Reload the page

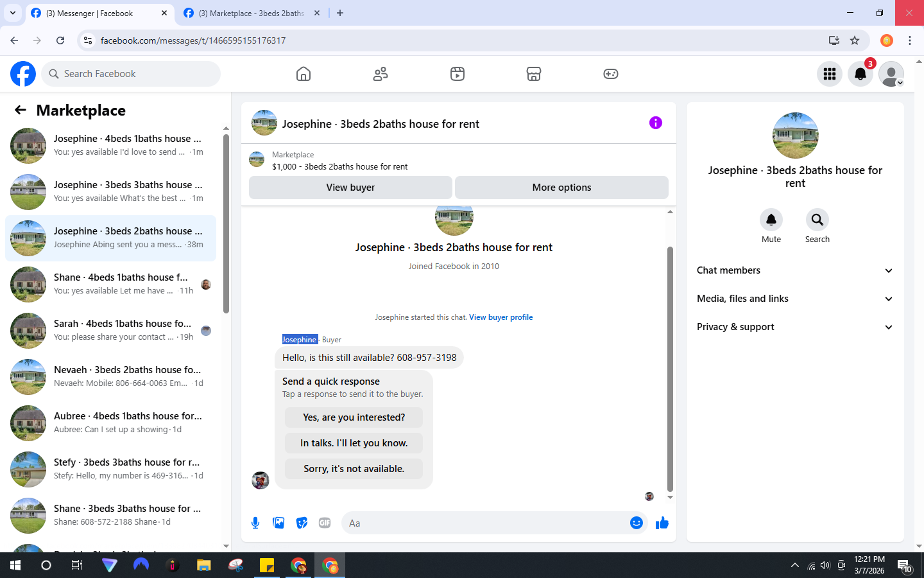click(60, 40)
